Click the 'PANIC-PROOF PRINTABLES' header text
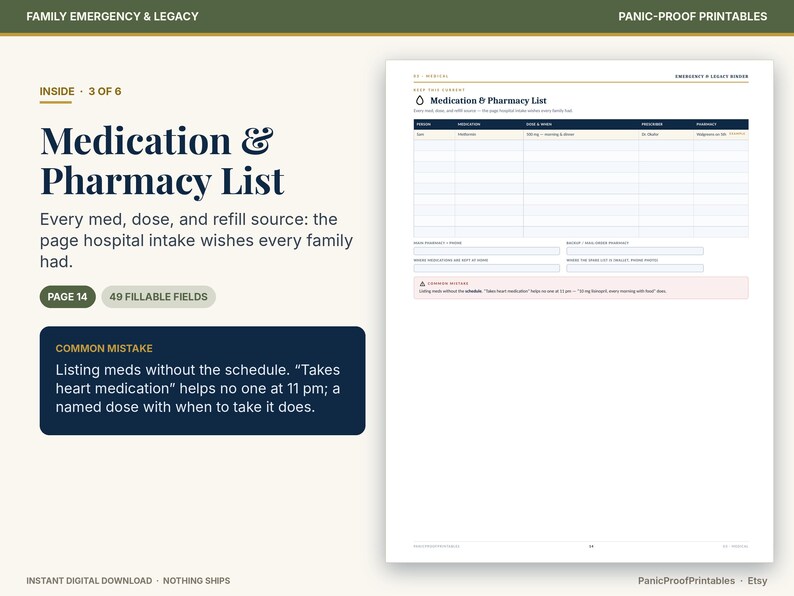The height and width of the screenshot is (596, 794). pyautogui.click(x=692, y=16)
